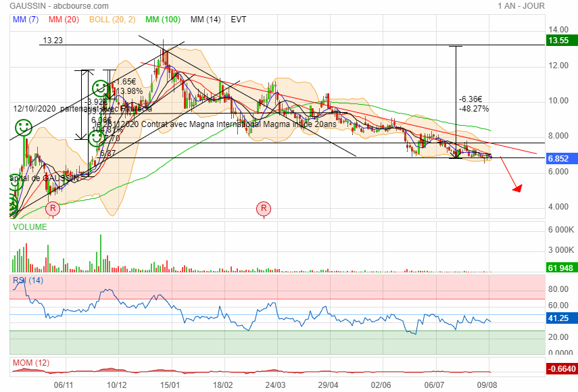This screenshot has width=578, height=392.
Task: Click the 09/08 date on the time axis
Action: tap(487, 385)
